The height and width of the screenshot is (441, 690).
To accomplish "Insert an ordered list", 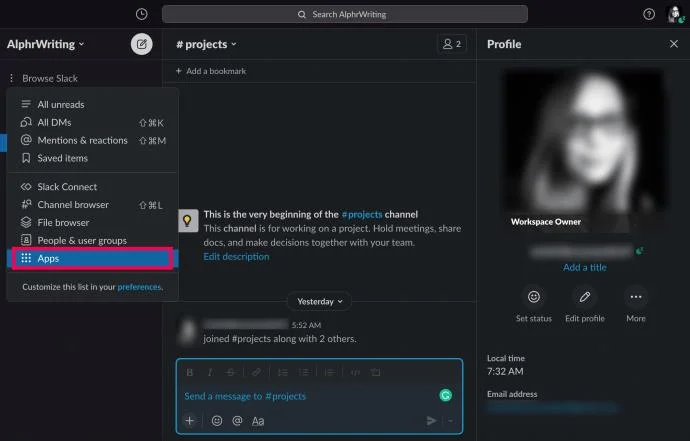I will click(283, 372).
